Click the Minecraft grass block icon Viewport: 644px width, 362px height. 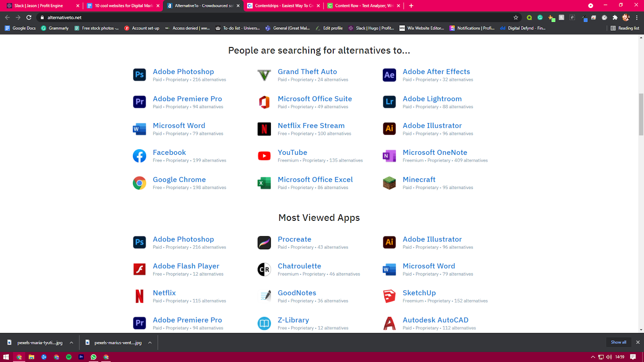pos(389,183)
